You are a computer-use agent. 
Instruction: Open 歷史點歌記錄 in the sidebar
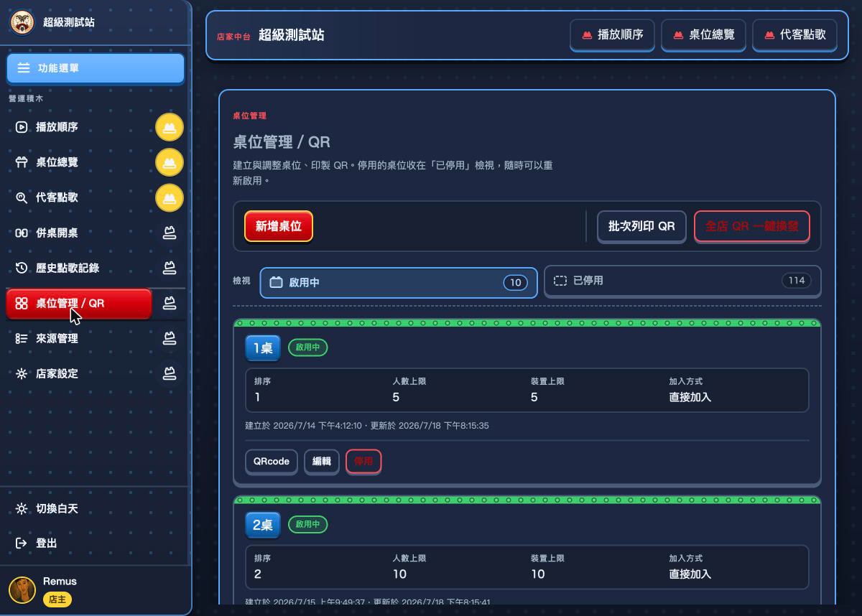point(79,268)
